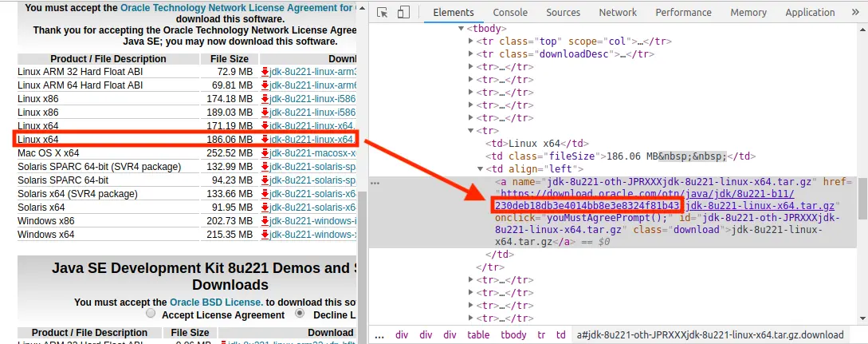This screenshot has width=868, height=344.
Task: Select the tr breadcrumb in DevTools
Action: (541, 334)
